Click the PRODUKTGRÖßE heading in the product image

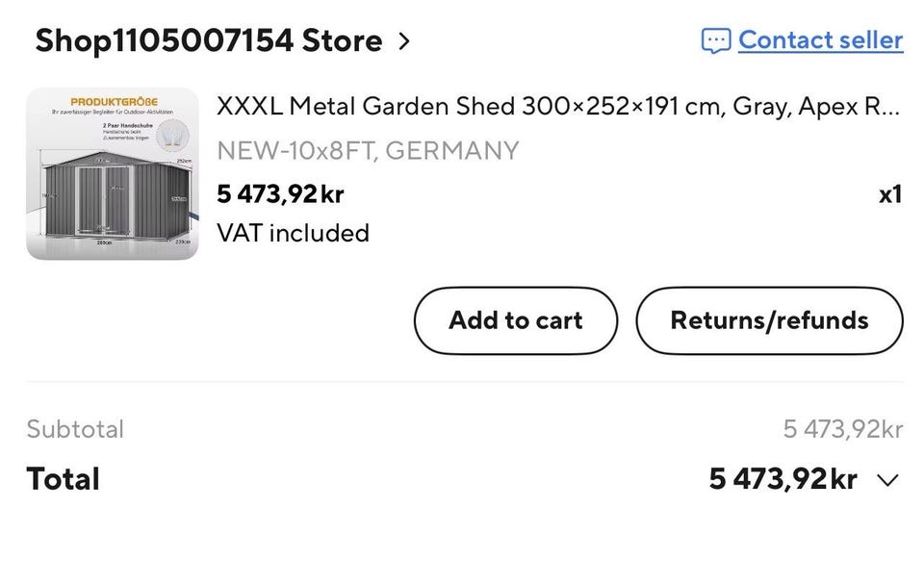114,101
